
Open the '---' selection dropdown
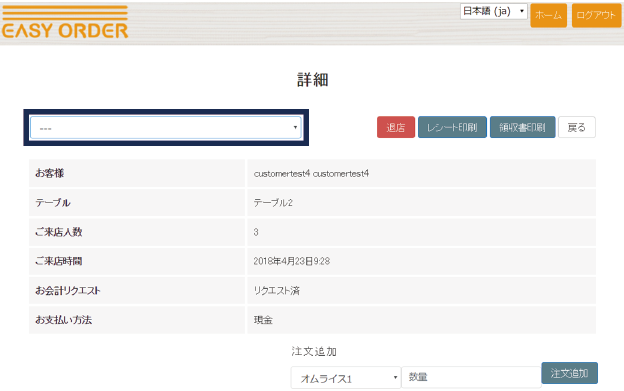pos(166,128)
